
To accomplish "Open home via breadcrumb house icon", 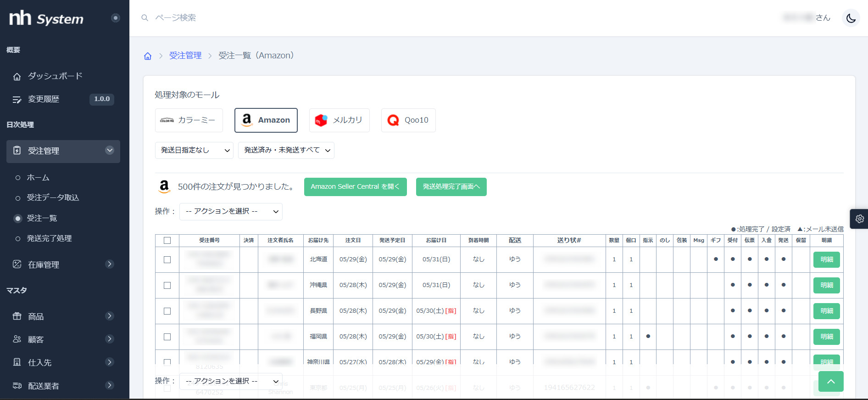I will [148, 56].
